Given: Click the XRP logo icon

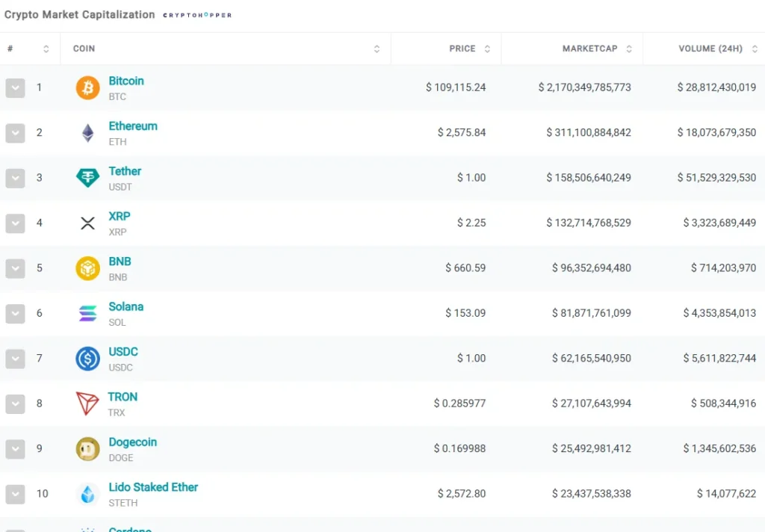Looking at the screenshot, I should tap(87, 223).
